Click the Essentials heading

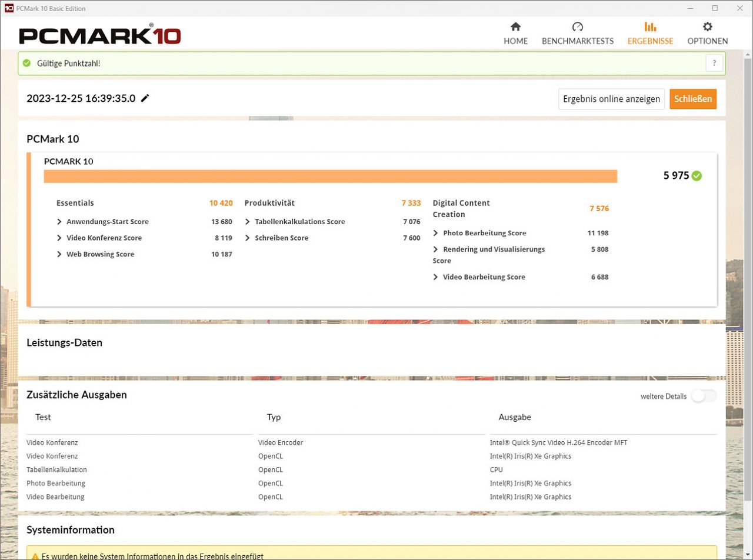75,203
